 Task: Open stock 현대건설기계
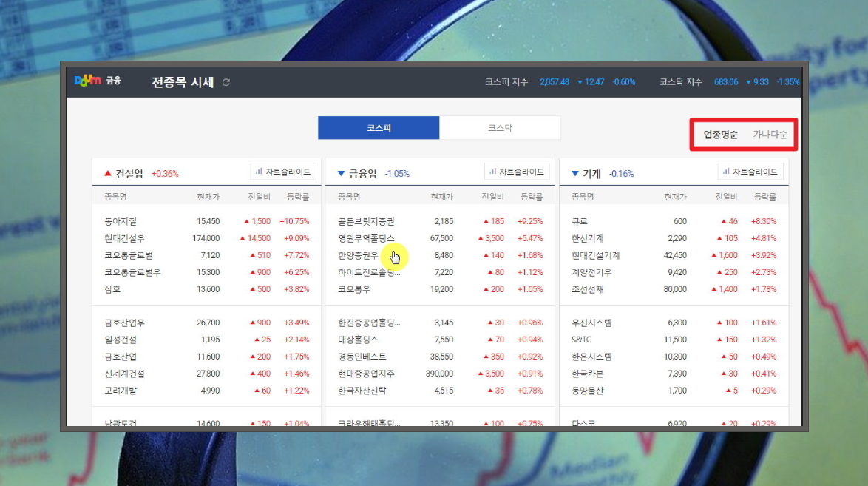point(596,255)
